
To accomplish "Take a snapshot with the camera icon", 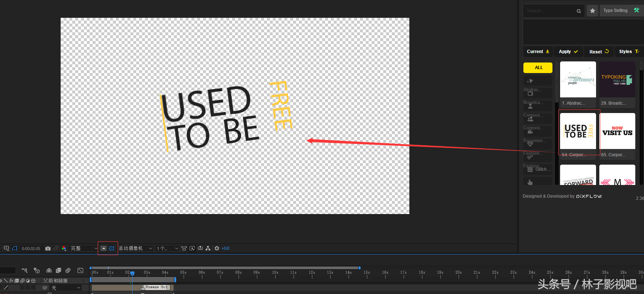I will (x=48, y=248).
